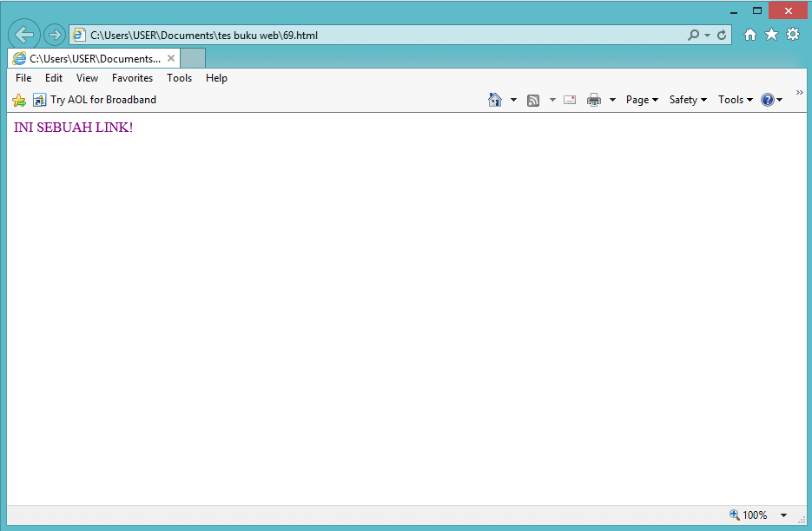Click the zoom level 100% button
This screenshot has width=812, height=531.
point(749,515)
